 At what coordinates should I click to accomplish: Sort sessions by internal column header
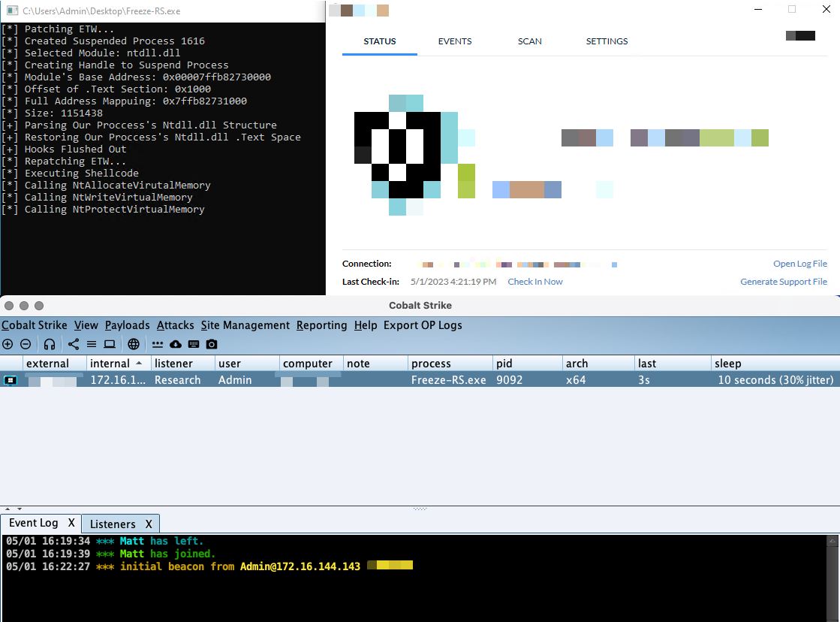118,364
